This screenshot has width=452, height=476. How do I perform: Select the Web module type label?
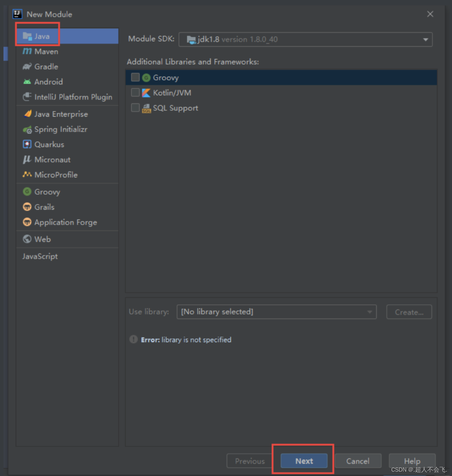(x=43, y=239)
